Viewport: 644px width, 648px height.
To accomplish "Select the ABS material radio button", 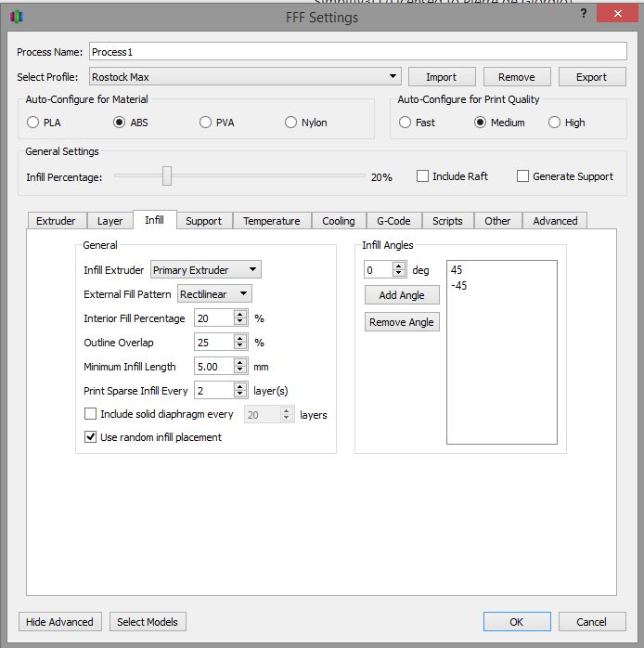I will [x=119, y=123].
